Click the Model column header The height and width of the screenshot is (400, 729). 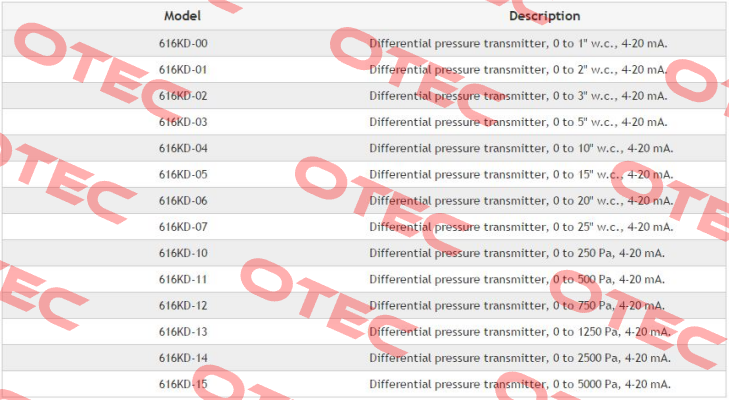tap(182, 16)
